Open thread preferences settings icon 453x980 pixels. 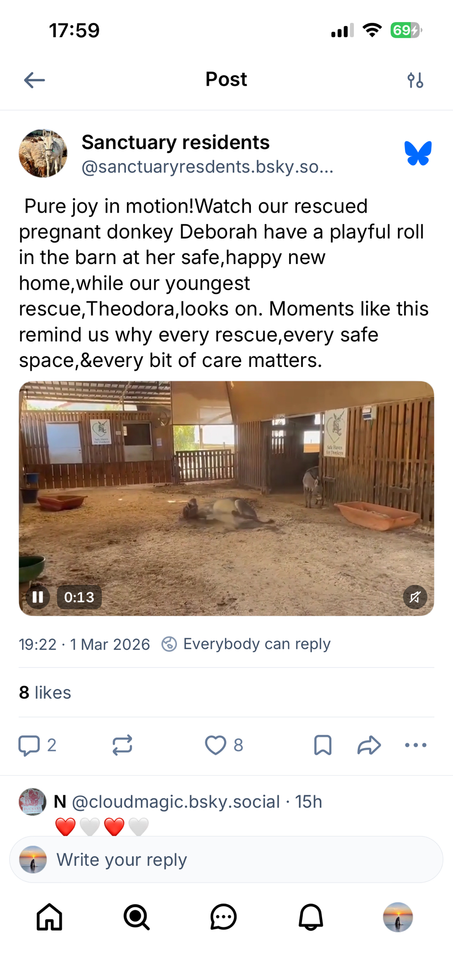415,80
